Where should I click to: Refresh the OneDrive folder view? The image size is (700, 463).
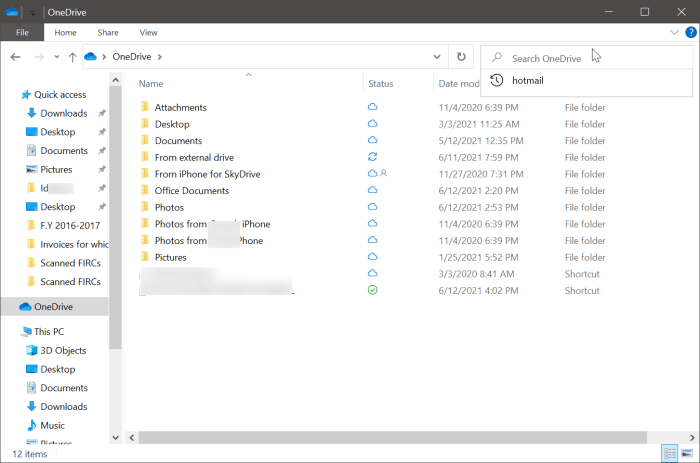(x=461, y=57)
